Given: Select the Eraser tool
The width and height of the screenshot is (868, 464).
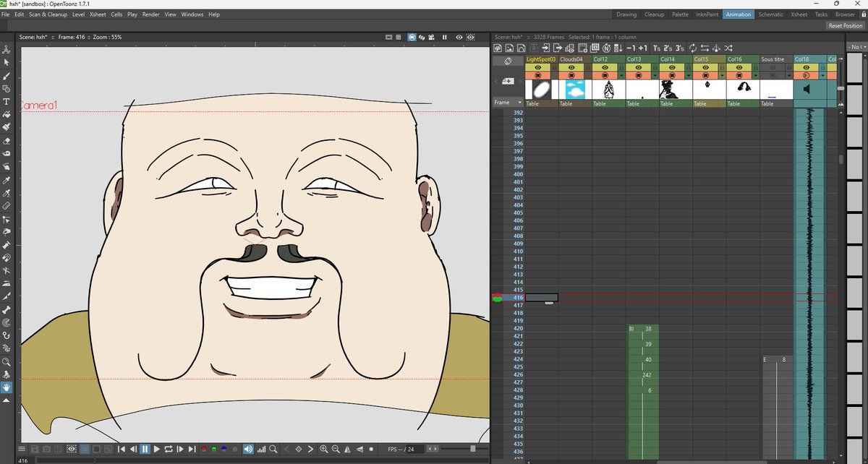Looking at the screenshot, I should tap(7, 141).
